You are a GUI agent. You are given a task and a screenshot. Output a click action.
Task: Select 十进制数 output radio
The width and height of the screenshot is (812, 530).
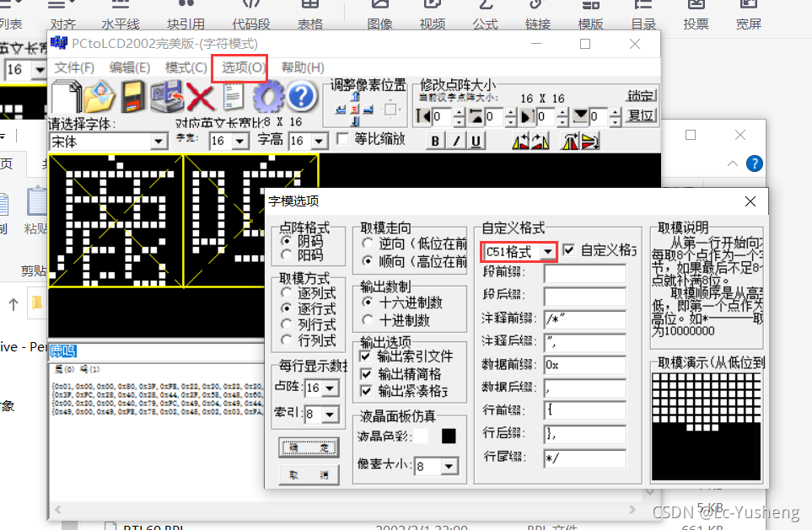tap(368, 320)
